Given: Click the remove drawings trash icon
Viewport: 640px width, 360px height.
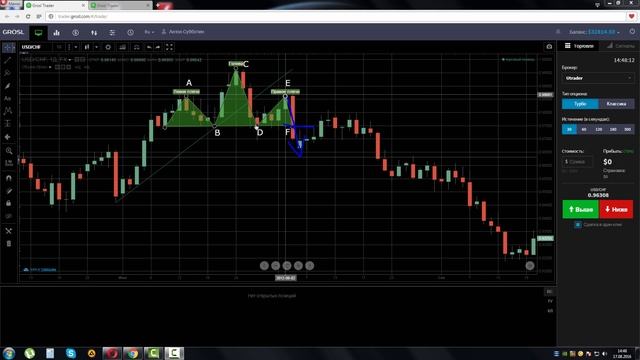Looking at the screenshot, I should 9,244.
